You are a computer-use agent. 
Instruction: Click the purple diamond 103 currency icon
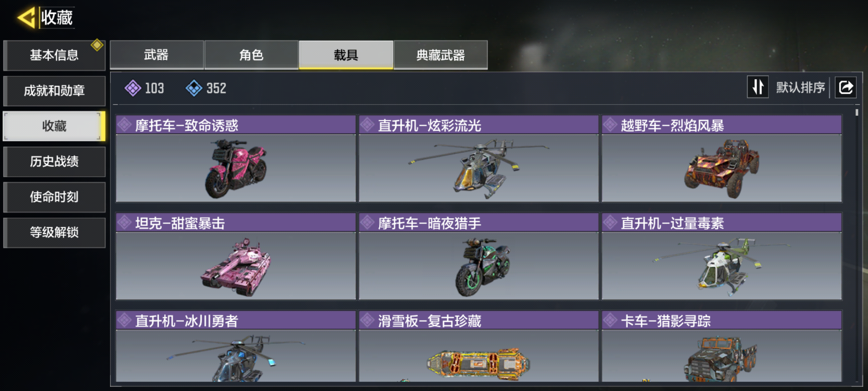click(133, 88)
